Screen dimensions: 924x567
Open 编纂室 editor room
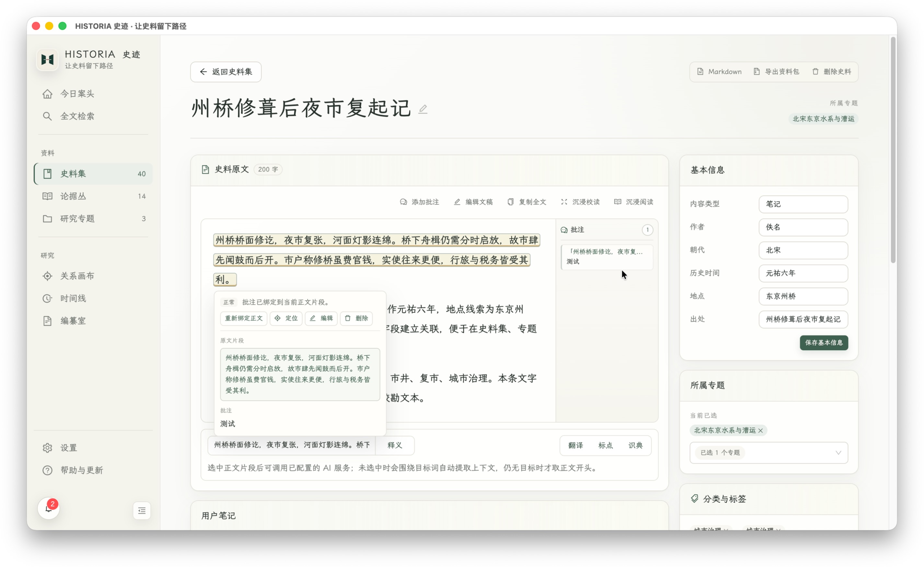click(x=93, y=321)
